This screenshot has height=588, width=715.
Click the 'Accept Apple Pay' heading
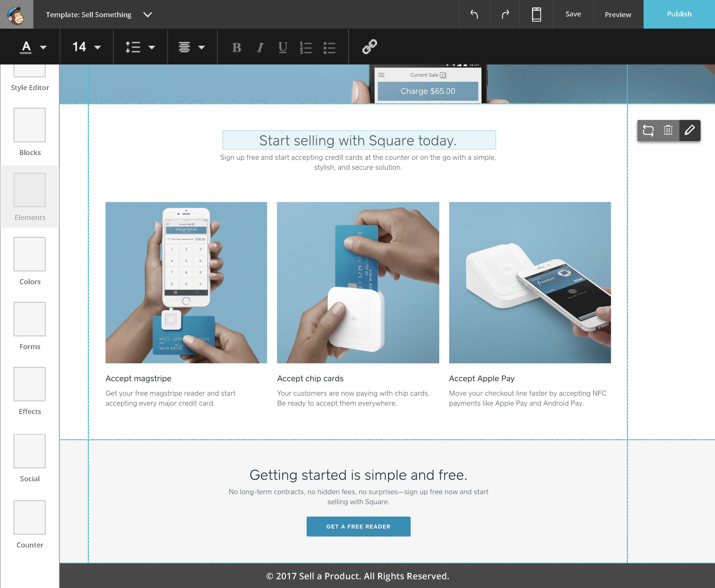[482, 378]
